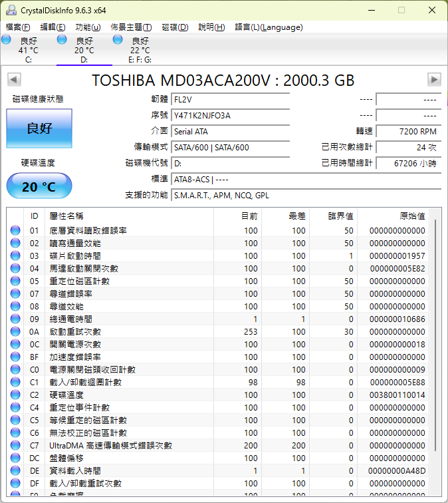The image size is (448, 503).
Task: Open the 檔案(F) menu
Action: tap(18, 27)
